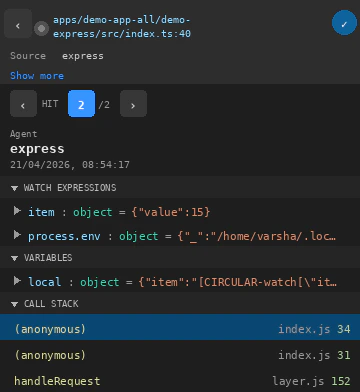The image size is (360, 392).
Task: Click the Agent name 'express' heading
Action: pyautogui.click(x=37, y=149)
